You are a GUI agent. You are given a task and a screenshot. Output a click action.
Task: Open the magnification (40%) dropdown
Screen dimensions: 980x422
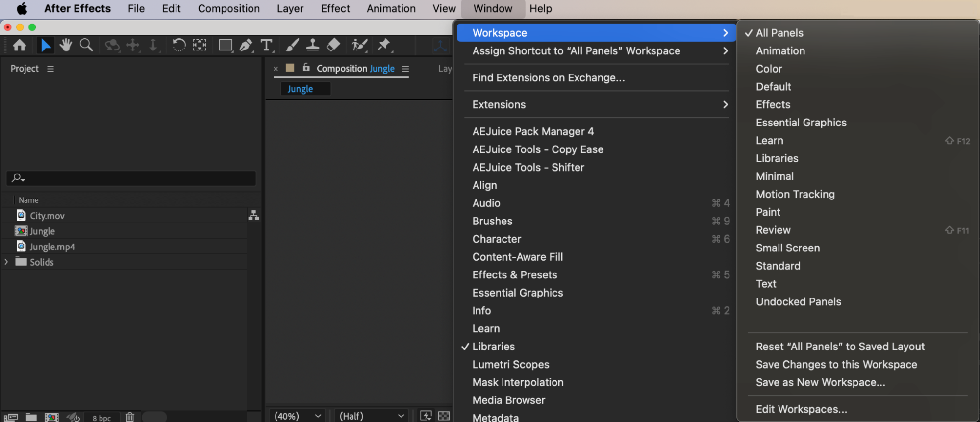[298, 416]
